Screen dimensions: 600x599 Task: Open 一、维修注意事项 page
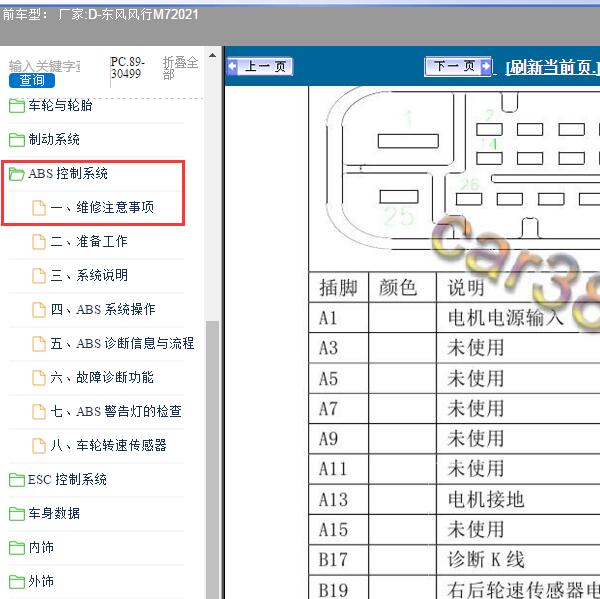[x=102, y=207]
